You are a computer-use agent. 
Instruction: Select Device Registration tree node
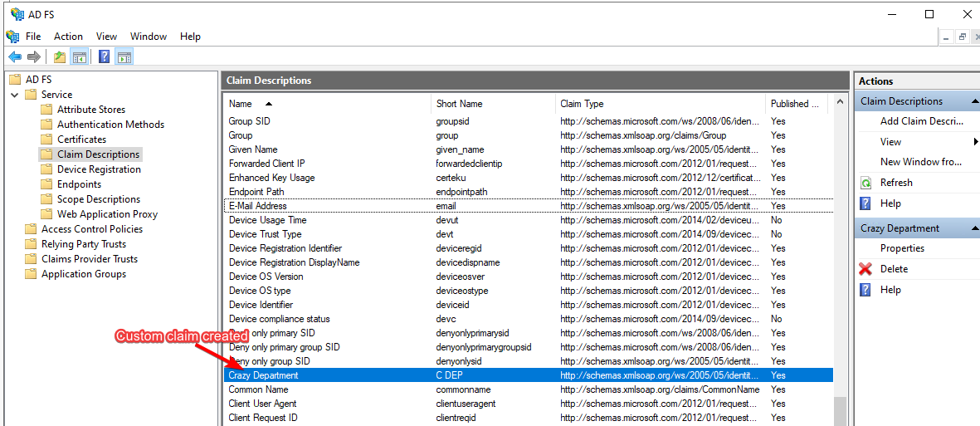[x=99, y=169]
